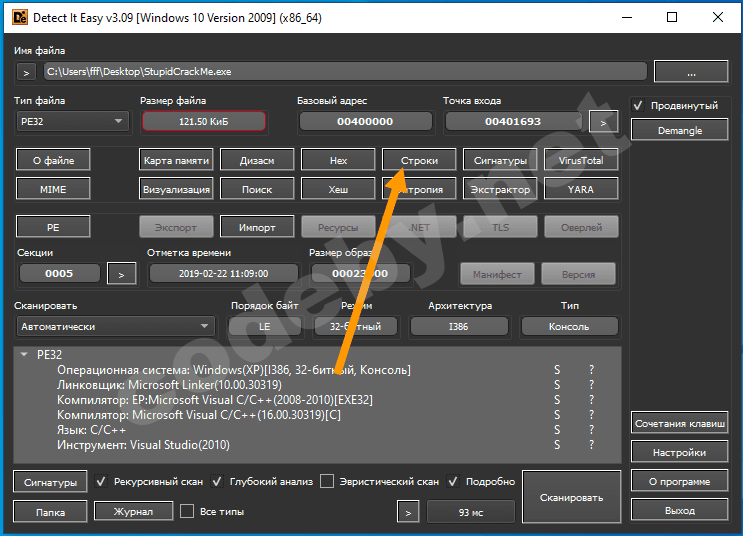Toggle Рекурсивный скан checkbox

pyautogui.click(x=100, y=481)
